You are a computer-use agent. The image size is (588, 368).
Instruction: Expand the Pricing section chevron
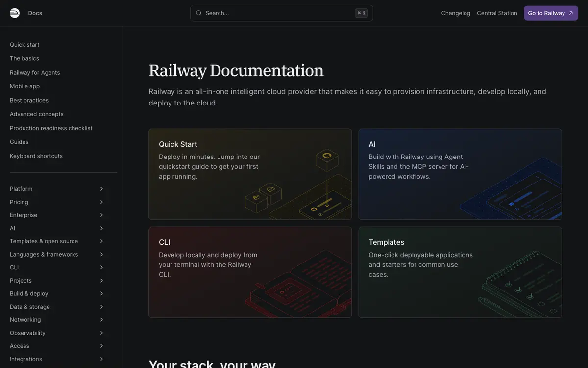[101, 202]
